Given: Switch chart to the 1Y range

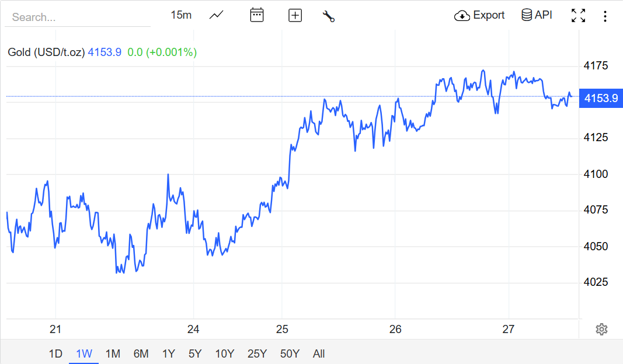Looking at the screenshot, I should pyautogui.click(x=169, y=353).
